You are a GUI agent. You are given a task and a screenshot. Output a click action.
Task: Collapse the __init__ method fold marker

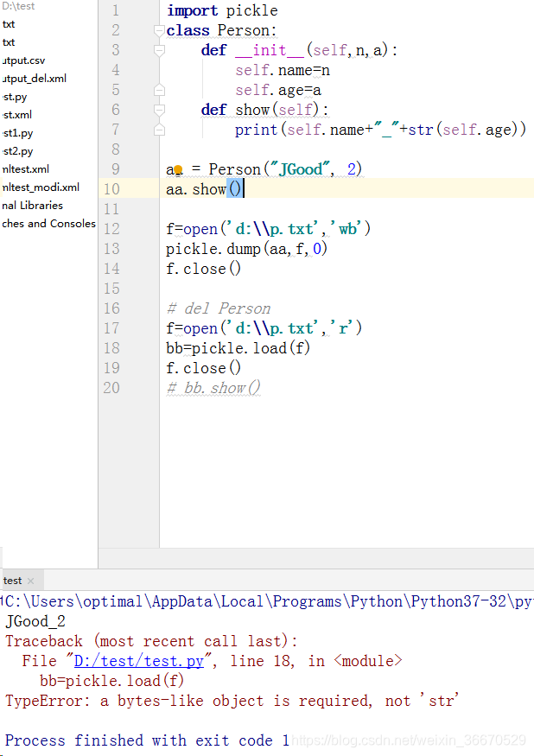tap(159, 50)
